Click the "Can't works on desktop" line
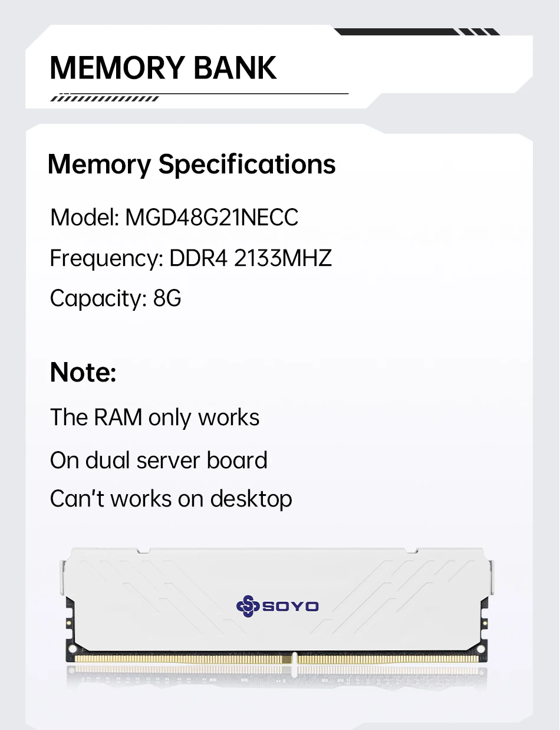This screenshot has width=560, height=730. [x=171, y=499]
